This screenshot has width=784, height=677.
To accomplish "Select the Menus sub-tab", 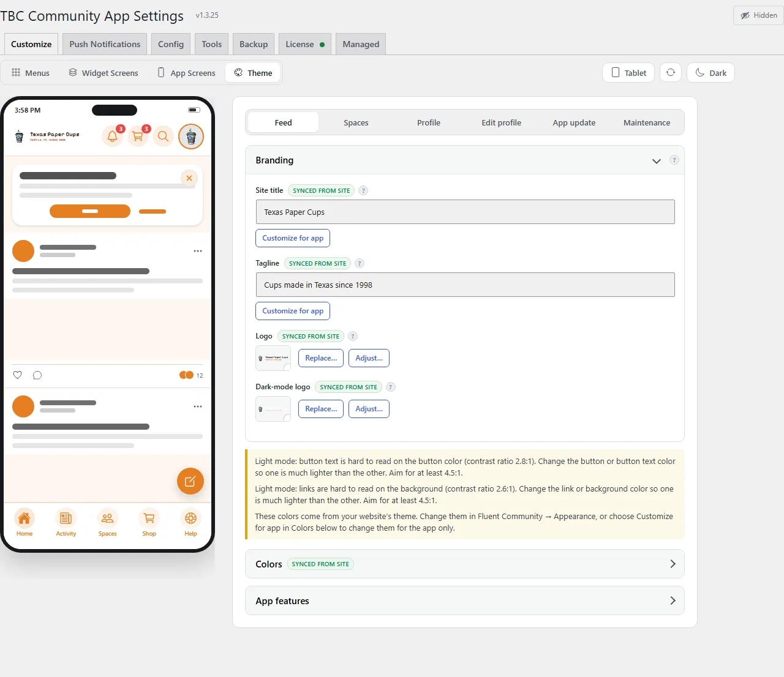I will tap(31, 73).
